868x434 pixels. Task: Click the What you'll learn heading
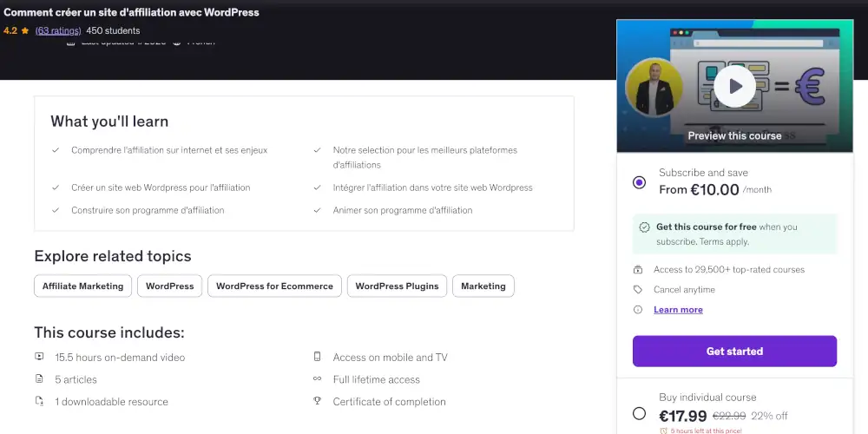click(x=109, y=122)
